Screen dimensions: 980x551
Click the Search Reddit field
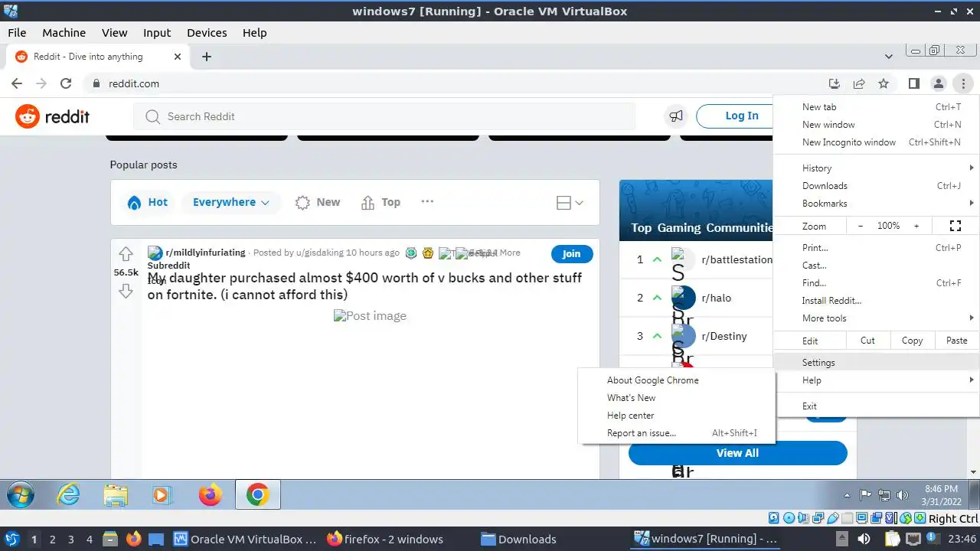(x=384, y=116)
